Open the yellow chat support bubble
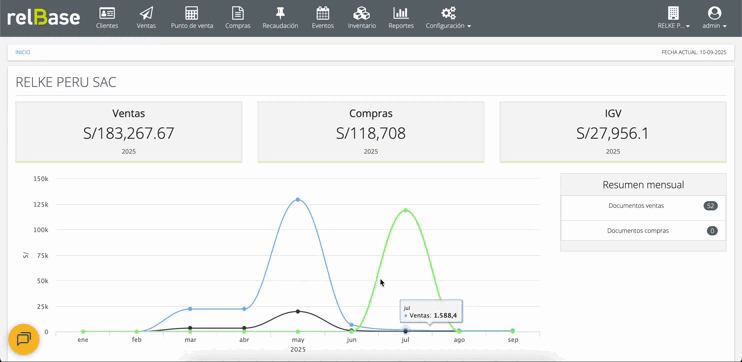Screen dimensions: 742x362 click(24, 339)
